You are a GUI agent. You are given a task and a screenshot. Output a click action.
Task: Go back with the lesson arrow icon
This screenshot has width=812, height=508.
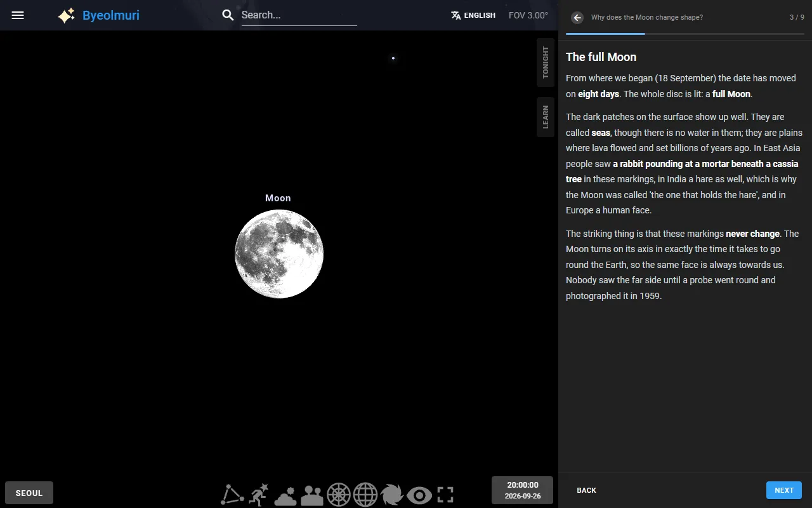coord(577,18)
